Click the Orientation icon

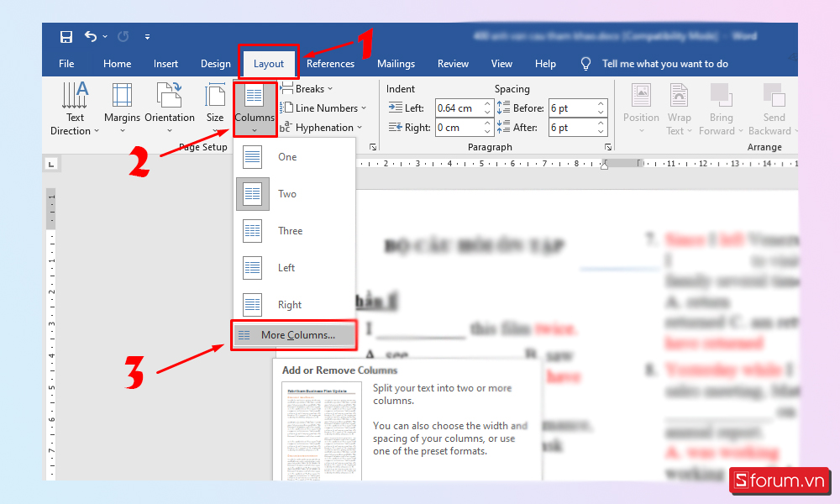pyautogui.click(x=170, y=95)
